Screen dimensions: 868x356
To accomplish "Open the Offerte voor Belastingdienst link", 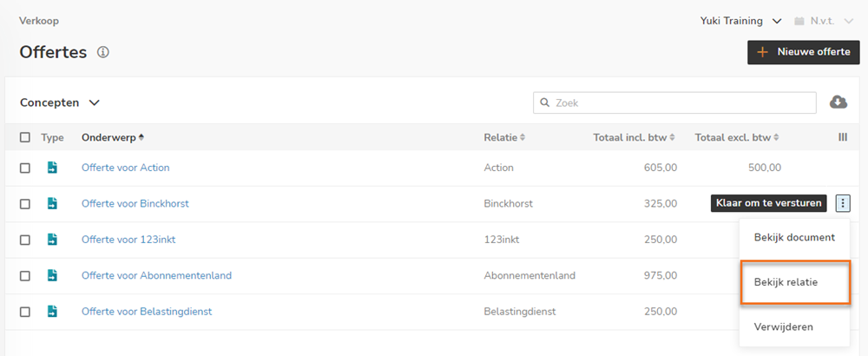I will (147, 311).
